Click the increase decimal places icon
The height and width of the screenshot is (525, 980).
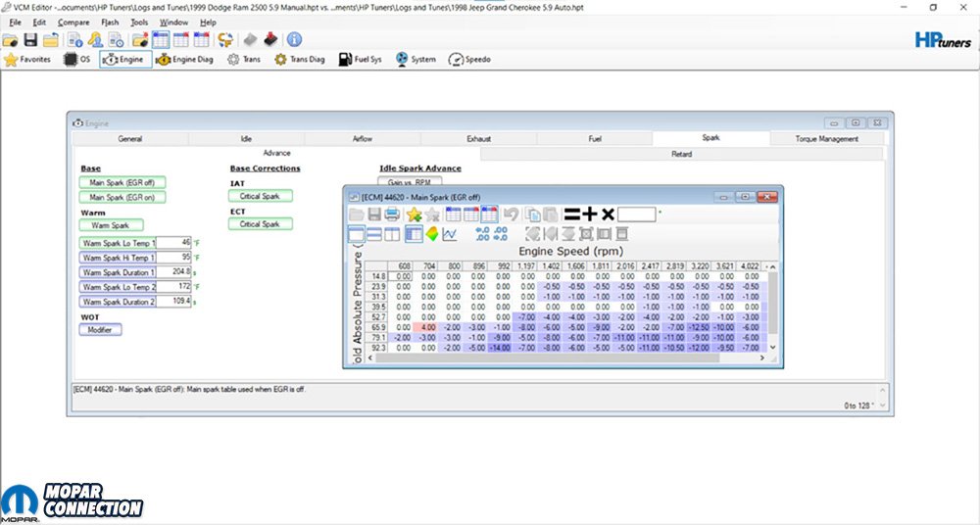(481, 234)
